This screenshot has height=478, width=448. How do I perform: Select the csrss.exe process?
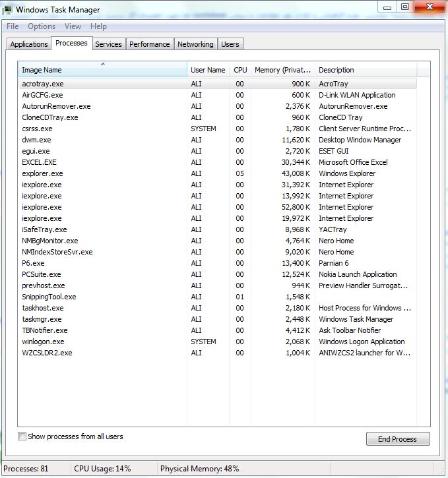tap(218, 129)
